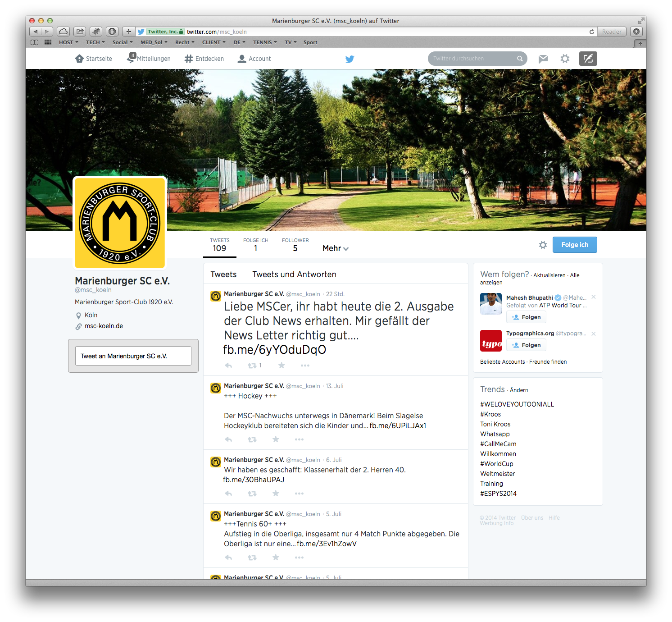Expand the Social bookmarks folder
The height and width of the screenshot is (622, 672).
[x=123, y=42]
